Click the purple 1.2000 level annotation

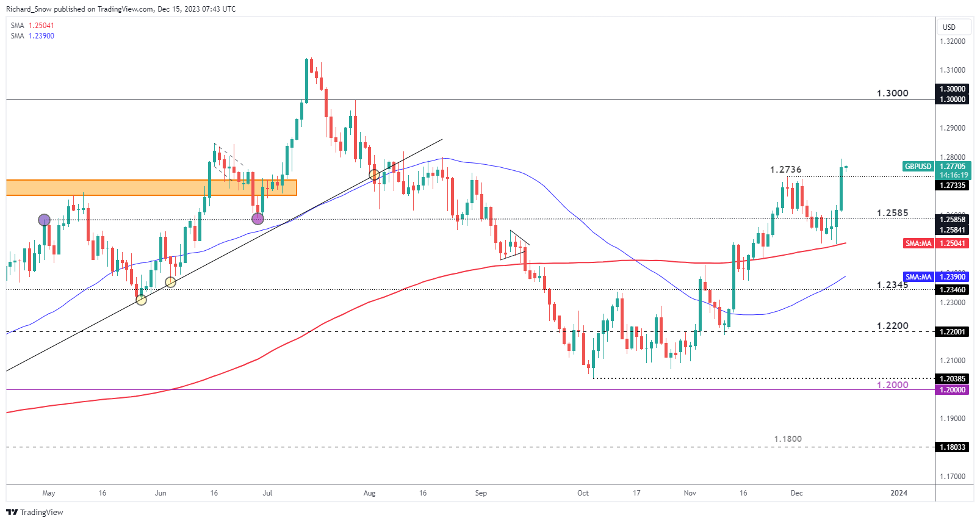pos(892,385)
